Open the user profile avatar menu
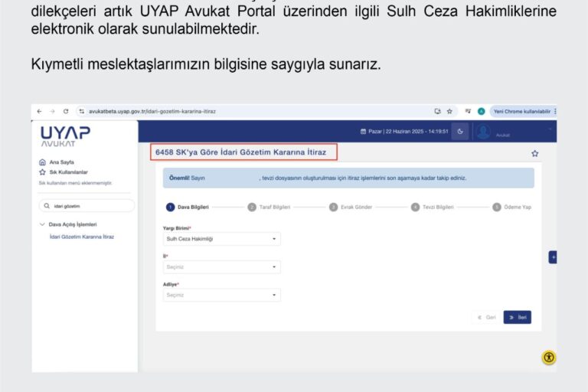Screen dimensions: 588x392 [x=483, y=132]
